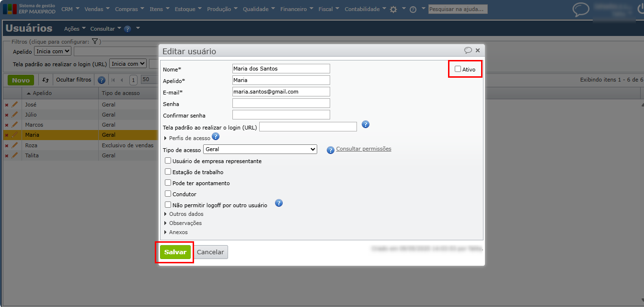Cancel editing the user
Image resolution: width=644 pixels, height=307 pixels.
click(x=210, y=252)
